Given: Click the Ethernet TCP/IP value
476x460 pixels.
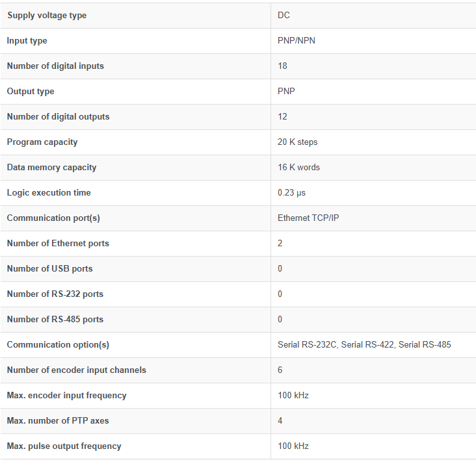Looking at the screenshot, I should (x=308, y=218).
